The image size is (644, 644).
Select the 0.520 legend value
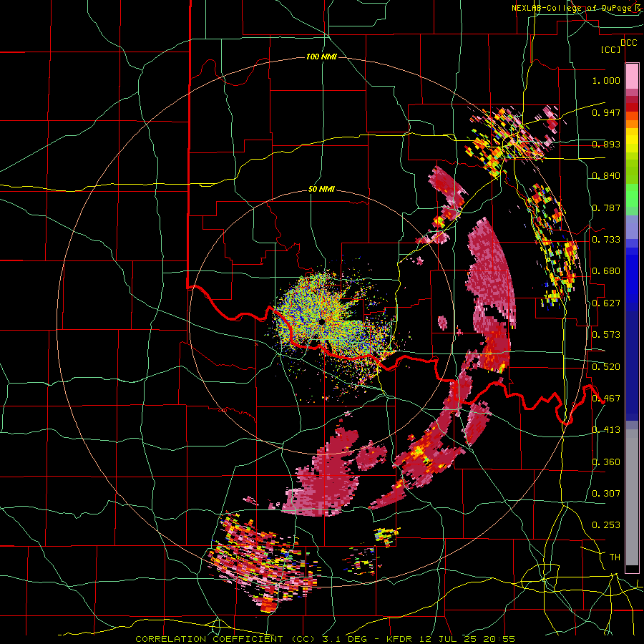606,367
